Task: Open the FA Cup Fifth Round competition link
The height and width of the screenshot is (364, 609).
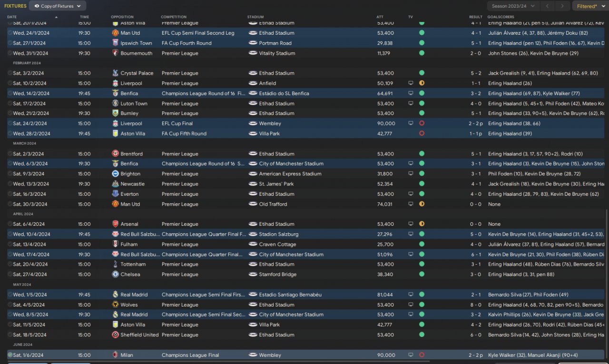Action: [x=184, y=134]
